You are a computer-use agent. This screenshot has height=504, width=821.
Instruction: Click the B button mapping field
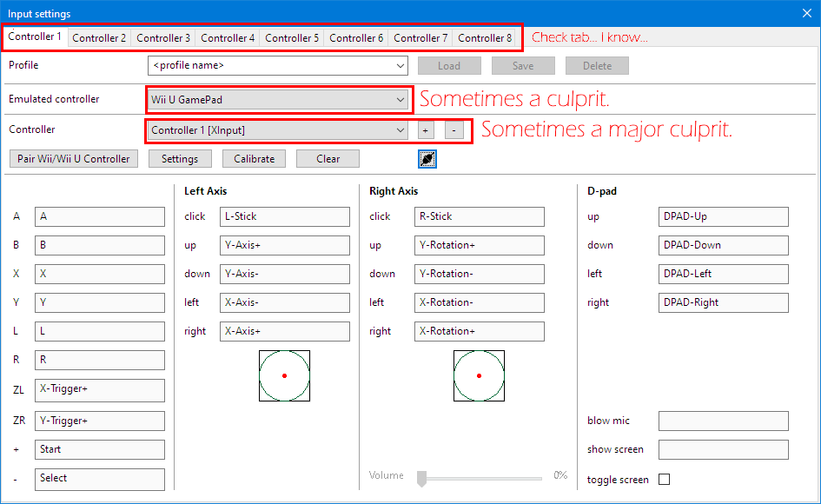(100, 245)
